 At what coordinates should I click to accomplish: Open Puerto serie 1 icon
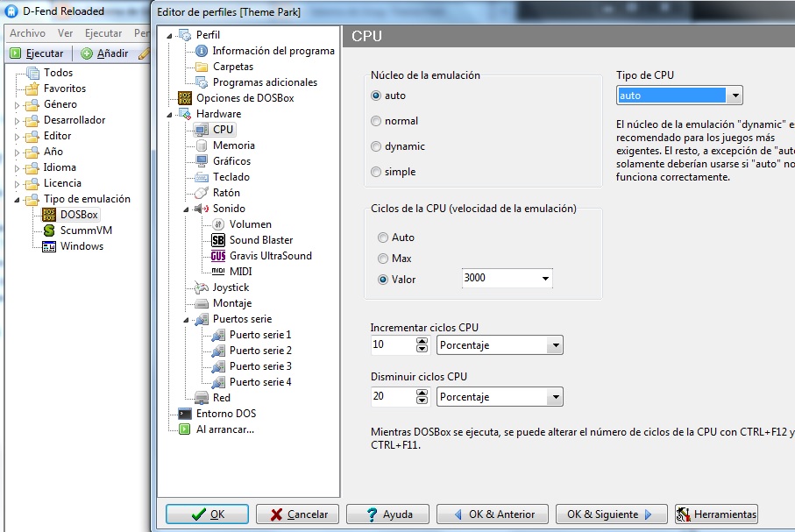click(x=218, y=335)
